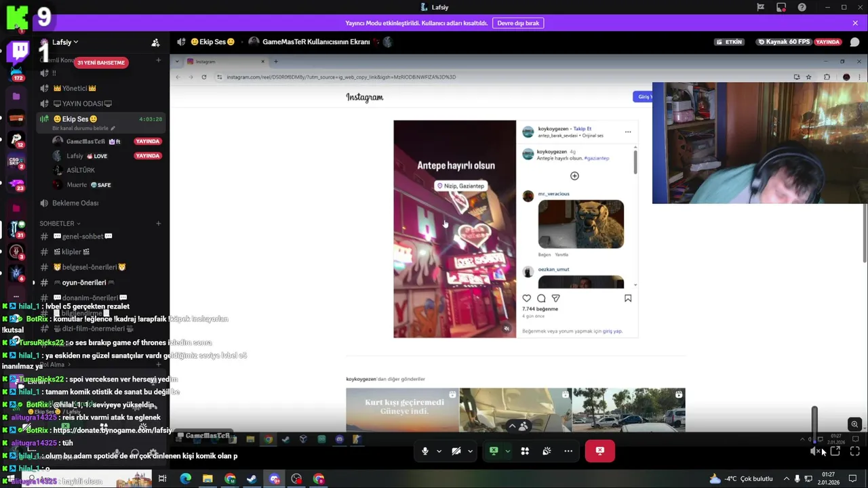This screenshot has height=488, width=868.
Task: Open the server with the 172 badge
Action: (17, 72)
